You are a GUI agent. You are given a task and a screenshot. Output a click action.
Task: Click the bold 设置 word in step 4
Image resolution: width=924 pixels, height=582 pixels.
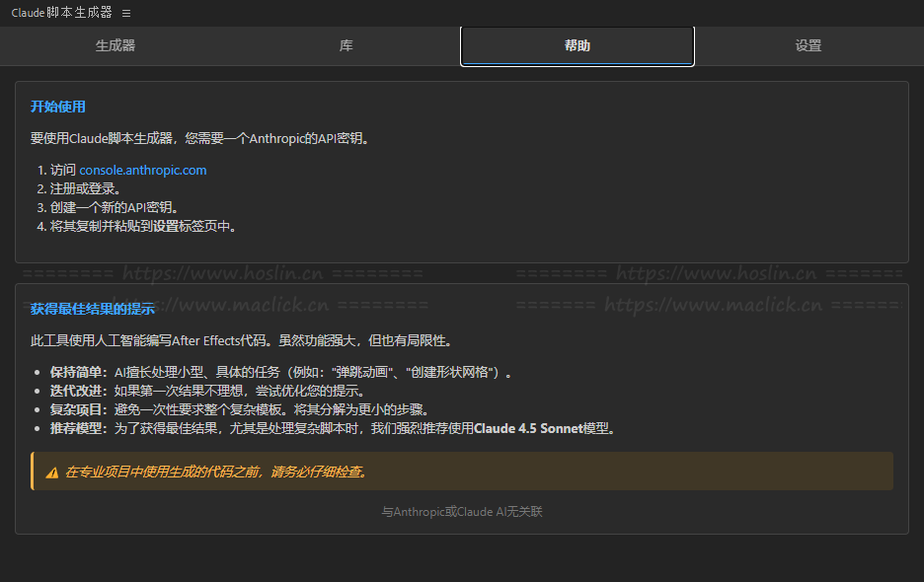[165, 226]
